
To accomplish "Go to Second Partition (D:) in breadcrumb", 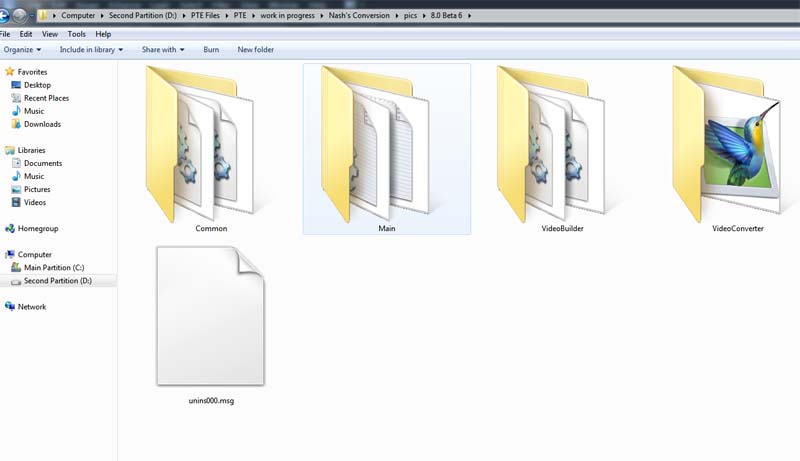I will pyautogui.click(x=143, y=15).
